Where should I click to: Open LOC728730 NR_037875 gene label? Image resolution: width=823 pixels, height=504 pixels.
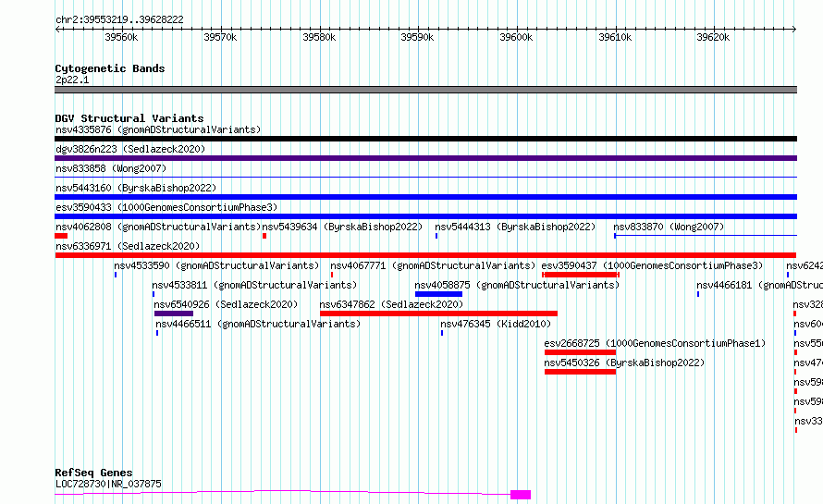pos(108,484)
